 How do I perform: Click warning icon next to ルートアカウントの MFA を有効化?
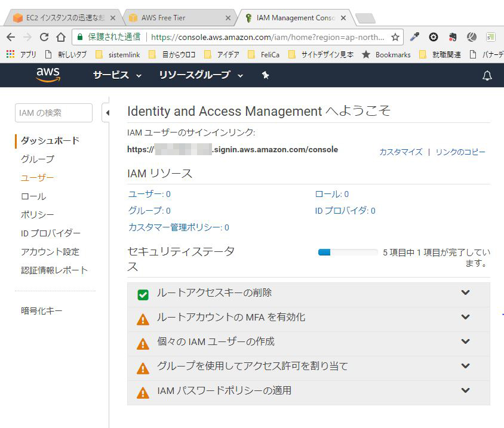point(143,319)
